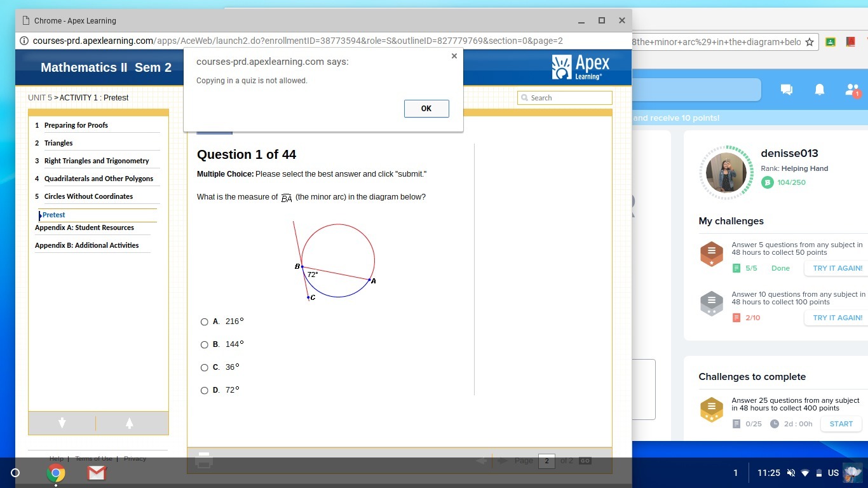Screen dimensions: 868x488
Task: Open Appendix B: Additional Activities
Action: click(86, 245)
